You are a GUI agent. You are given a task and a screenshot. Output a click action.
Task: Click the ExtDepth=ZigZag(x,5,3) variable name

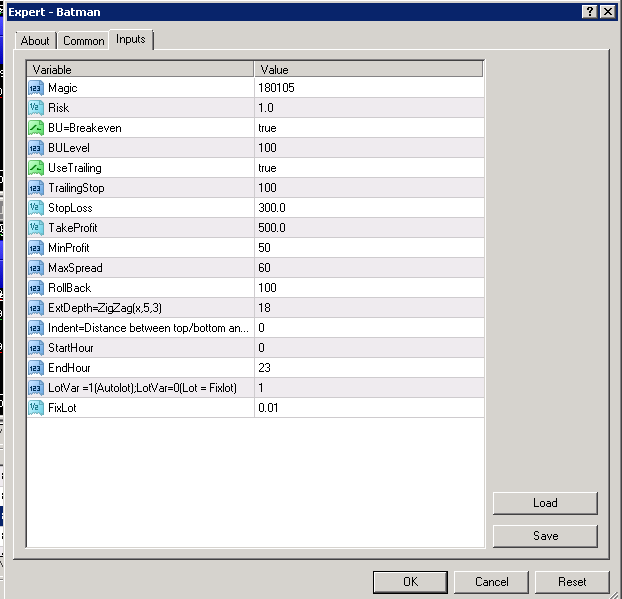click(x=105, y=308)
